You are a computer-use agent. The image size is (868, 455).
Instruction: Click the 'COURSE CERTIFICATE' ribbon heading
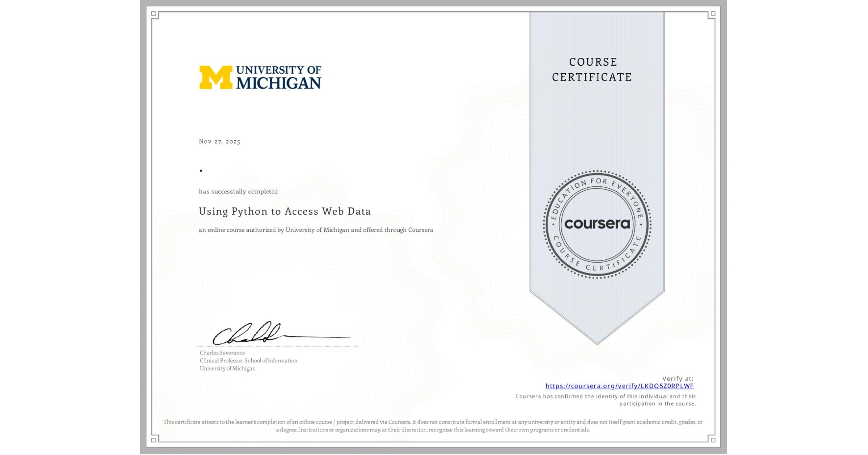click(x=592, y=70)
